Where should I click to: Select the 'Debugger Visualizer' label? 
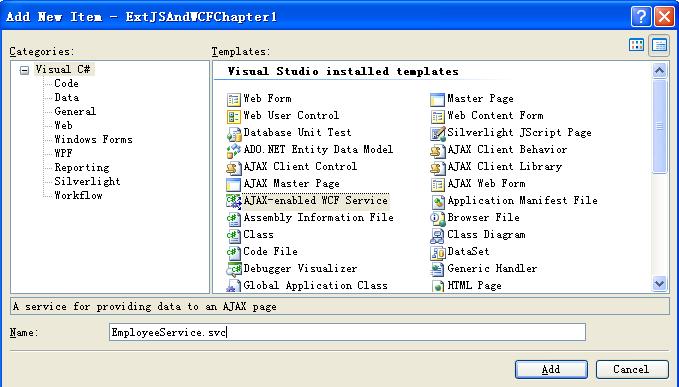(x=300, y=269)
